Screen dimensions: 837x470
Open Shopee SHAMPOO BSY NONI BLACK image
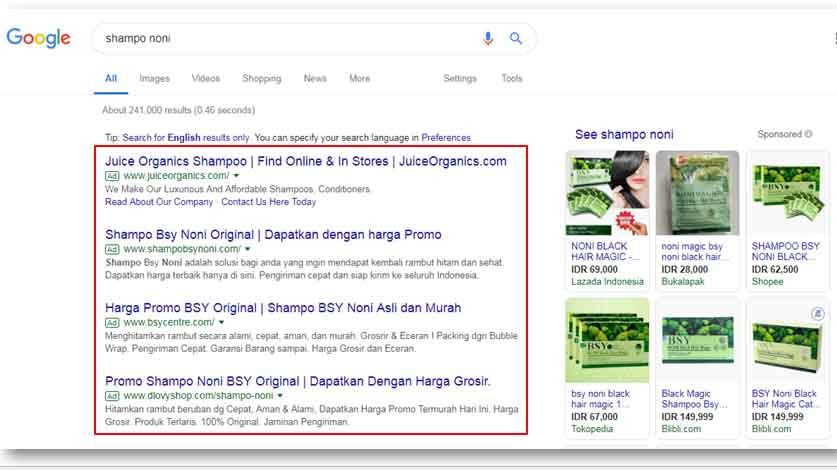[788, 193]
